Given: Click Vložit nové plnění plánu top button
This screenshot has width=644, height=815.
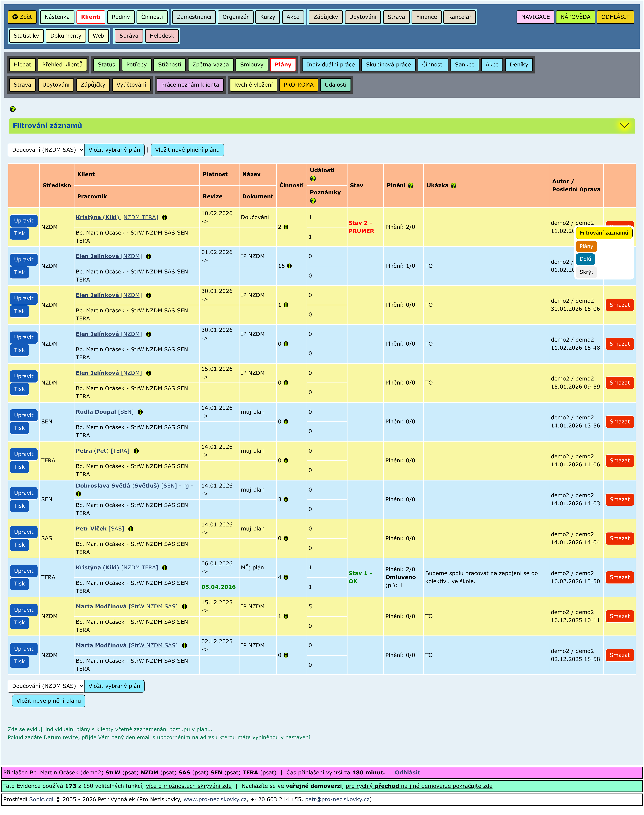Looking at the screenshot, I should click(187, 150).
